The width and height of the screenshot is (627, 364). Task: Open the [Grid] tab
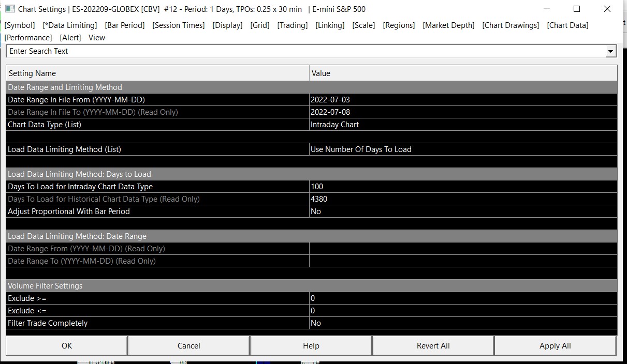260,25
